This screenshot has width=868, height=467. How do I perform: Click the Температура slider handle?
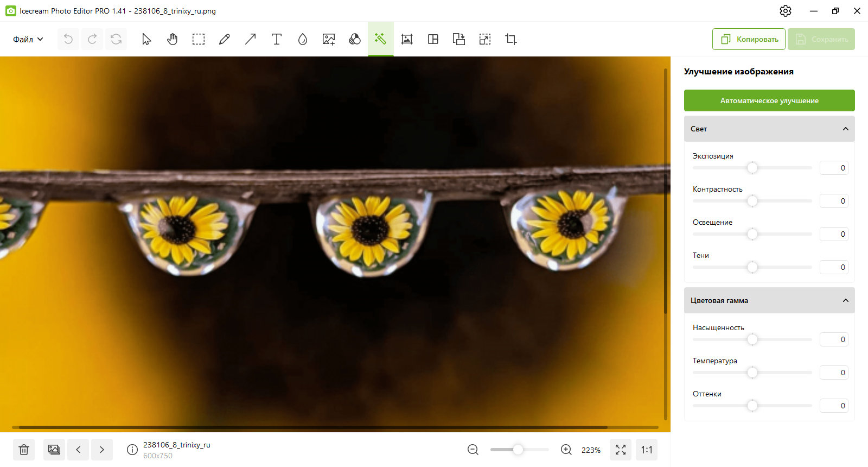[x=752, y=373]
